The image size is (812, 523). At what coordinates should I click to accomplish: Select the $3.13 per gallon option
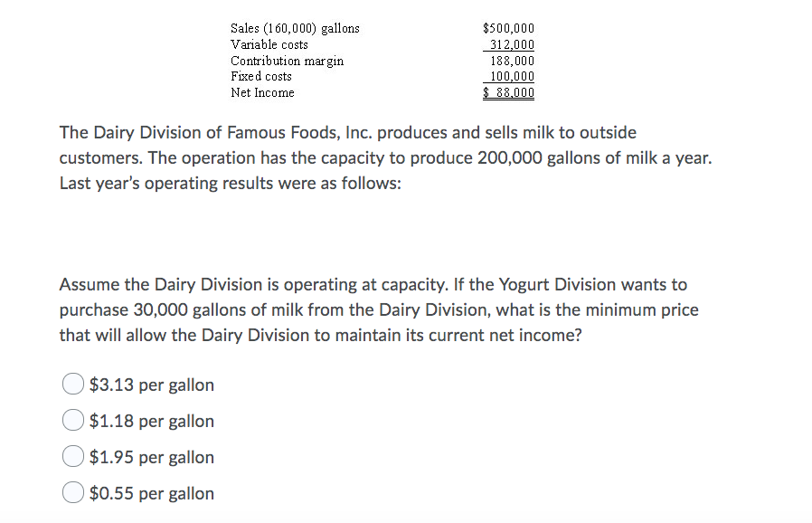[72, 384]
